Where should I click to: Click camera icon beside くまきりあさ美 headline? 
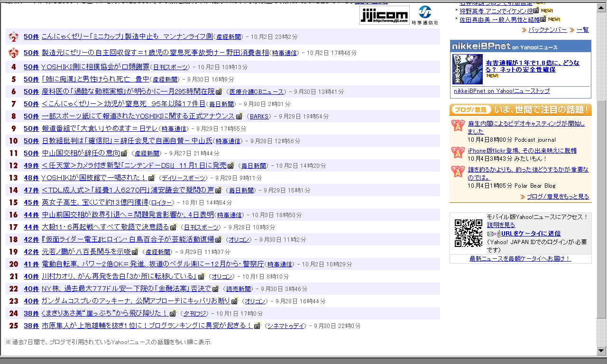173,313
